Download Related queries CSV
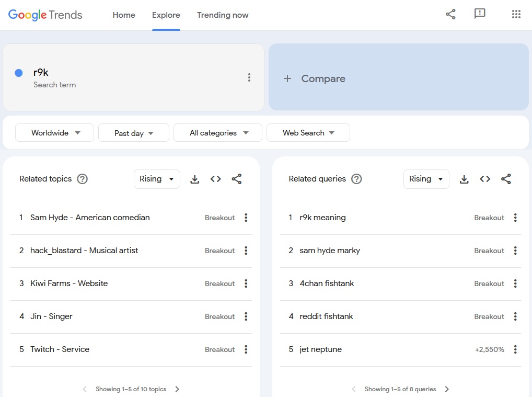This screenshot has width=532, height=397. coord(464,179)
